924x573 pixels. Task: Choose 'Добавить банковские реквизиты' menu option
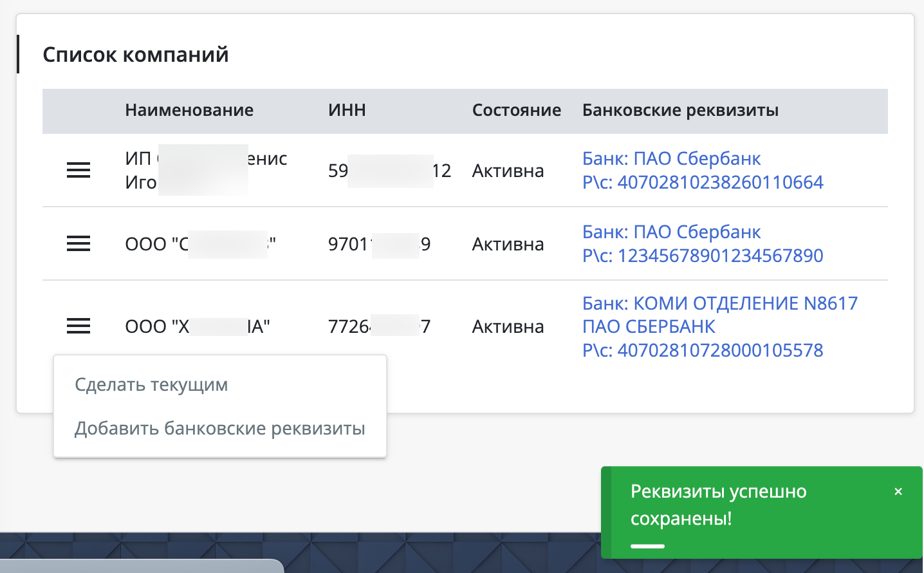click(219, 429)
